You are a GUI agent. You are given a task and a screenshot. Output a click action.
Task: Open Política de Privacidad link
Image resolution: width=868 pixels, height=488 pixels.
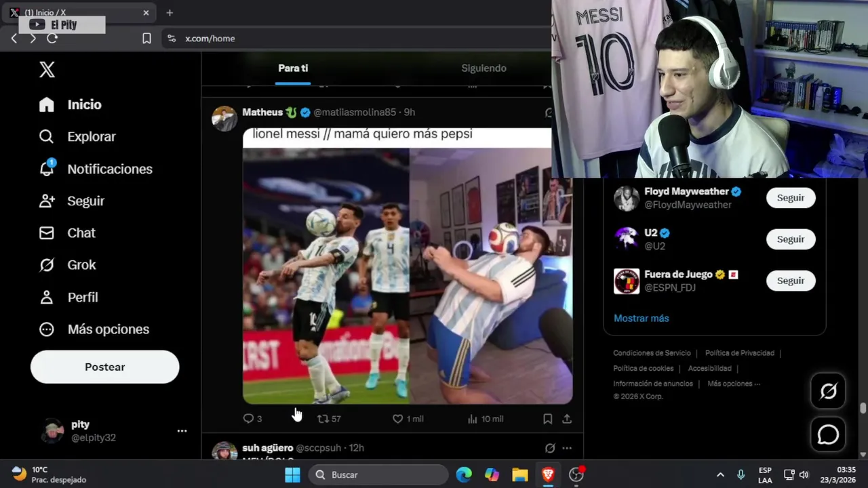point(740,353)
